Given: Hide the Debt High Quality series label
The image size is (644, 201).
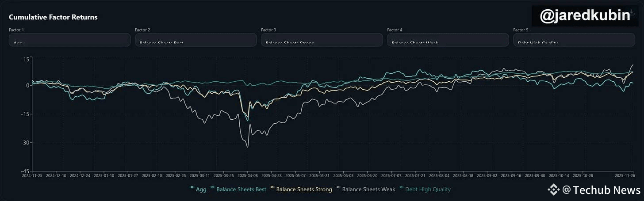Looking at the screenshot, I should 428,190.
